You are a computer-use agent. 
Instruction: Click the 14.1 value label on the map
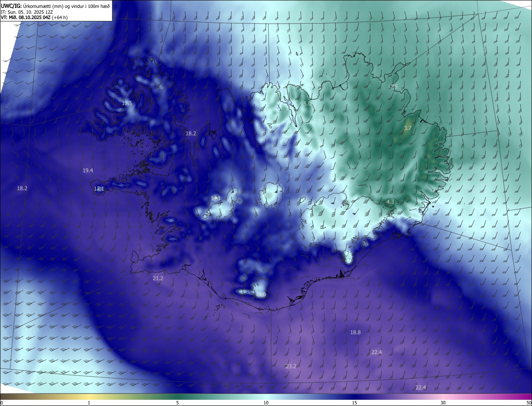click(x=216, y=198)
